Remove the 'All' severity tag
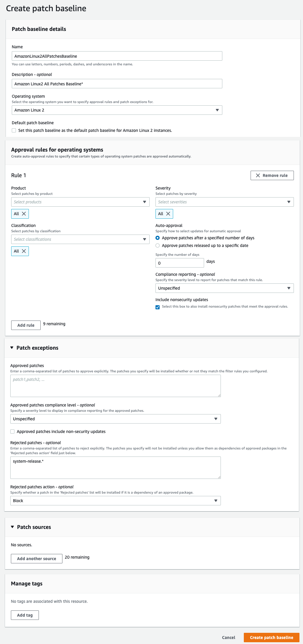The height and width of the screenshot is (644, 303). coord(168,214)
